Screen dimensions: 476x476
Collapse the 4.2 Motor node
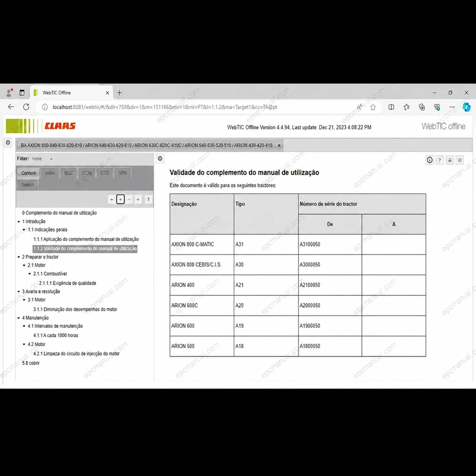click(24, 345)
